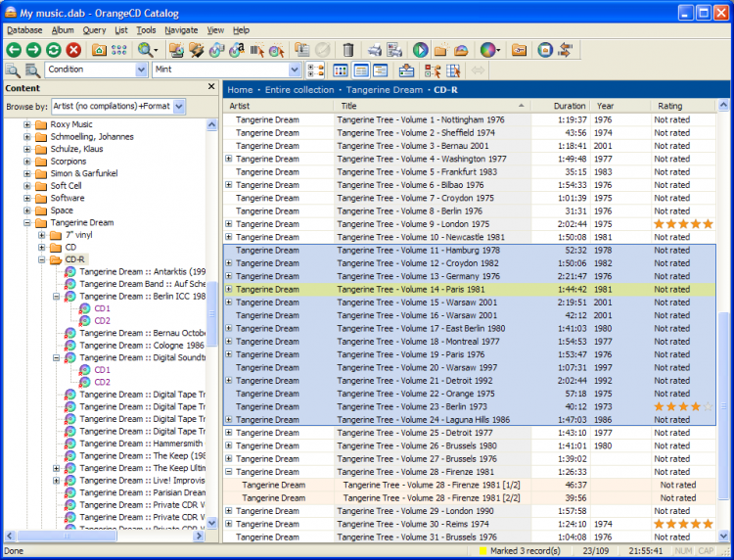The image size is (734, 560).
Task: Collapse the Tangerine Dream folder in tree
Action: [x=27, y=223]
